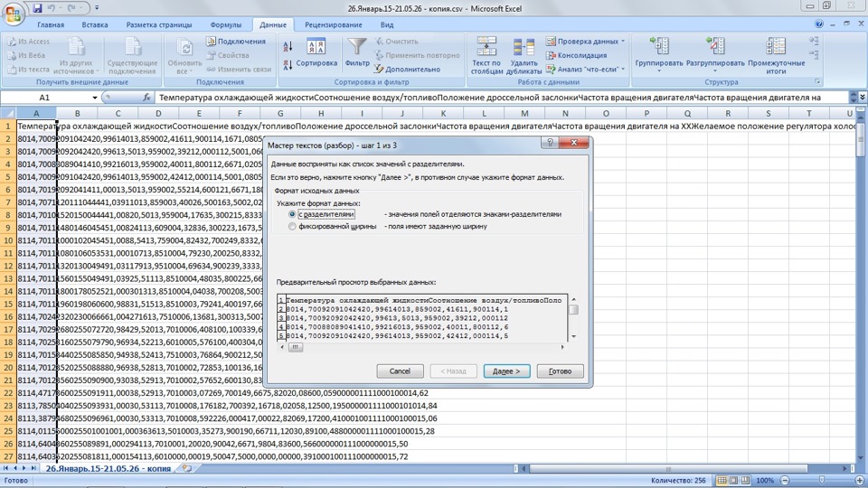The image size is (868, 488).
Task: Open Консолидация tool
Action: coord(576,55)
